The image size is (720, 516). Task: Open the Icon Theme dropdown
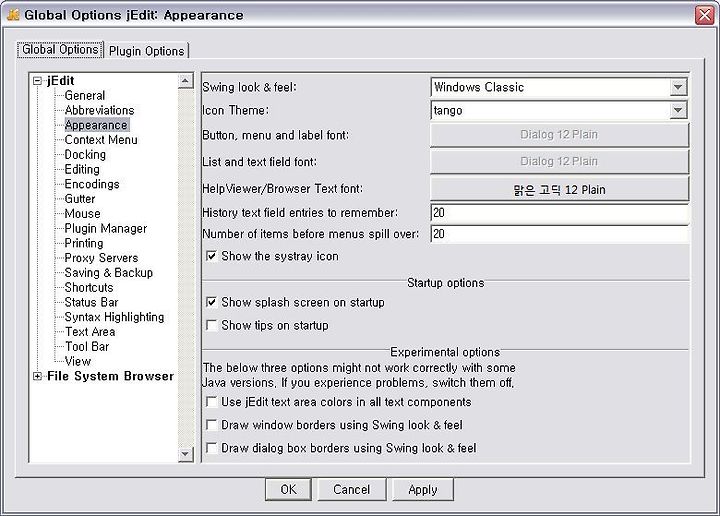[678, 110]
